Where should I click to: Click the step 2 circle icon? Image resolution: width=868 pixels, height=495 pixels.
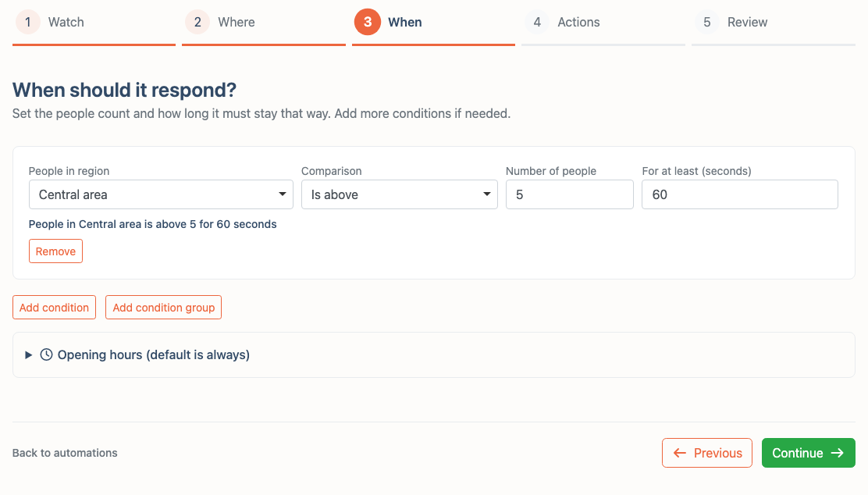click(197, 22)
